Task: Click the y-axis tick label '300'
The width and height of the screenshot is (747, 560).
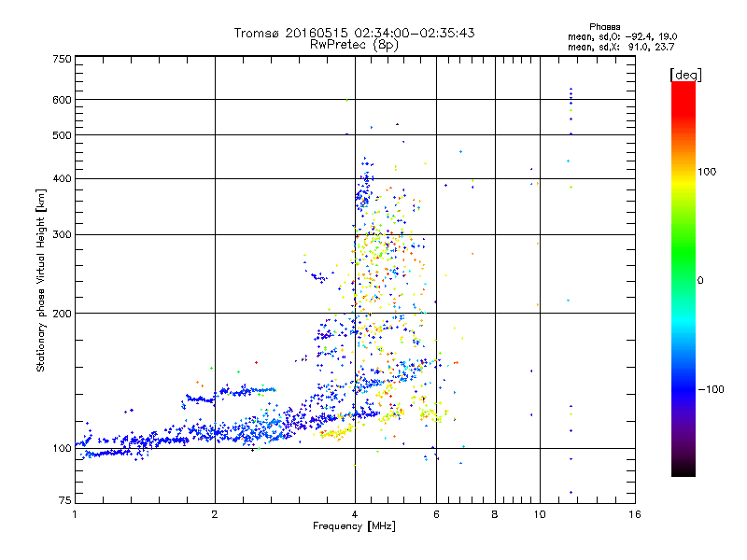Action: coord(62,234)
